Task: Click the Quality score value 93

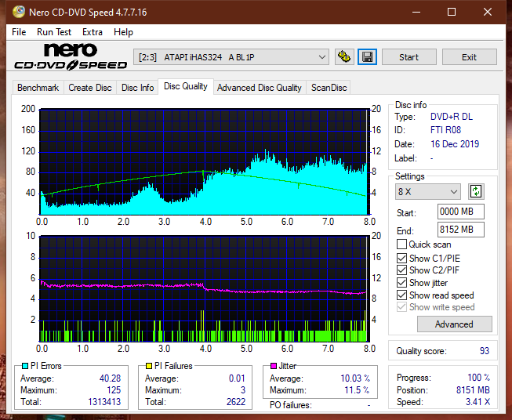Action: [x=485, y=351]
